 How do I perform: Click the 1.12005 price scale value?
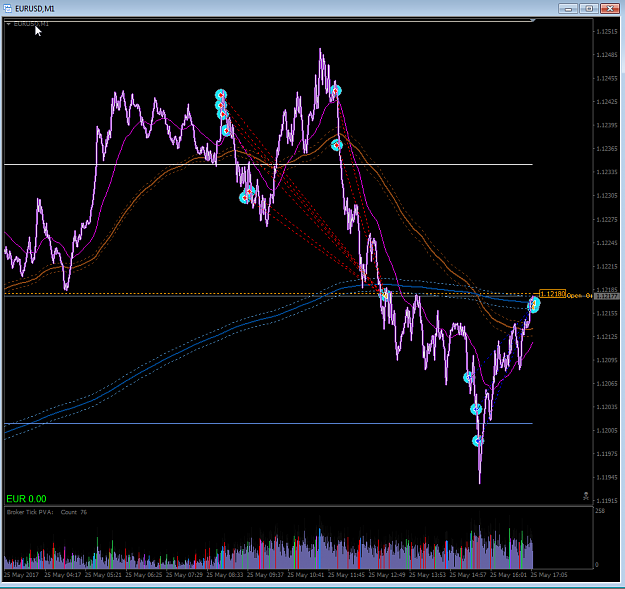coord(607,430)
